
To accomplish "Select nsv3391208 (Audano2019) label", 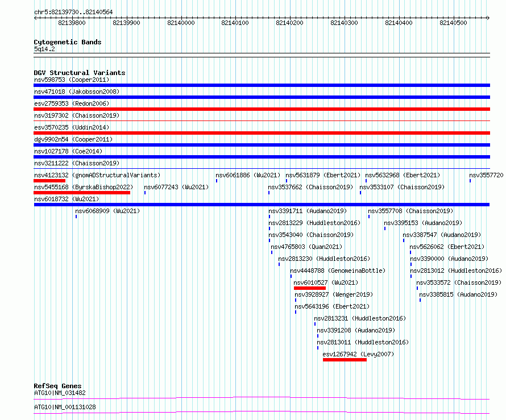I will 356,330.
